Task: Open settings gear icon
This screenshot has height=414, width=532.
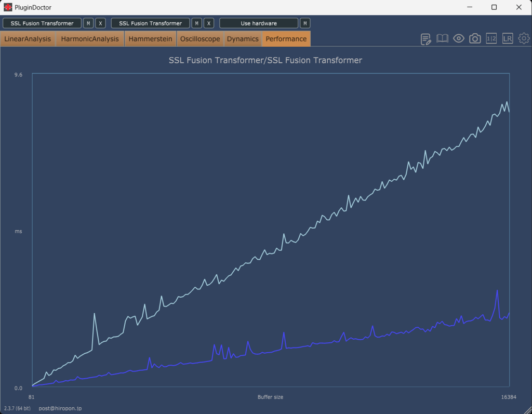Action: pyautogui.click(x=524, y=38)
